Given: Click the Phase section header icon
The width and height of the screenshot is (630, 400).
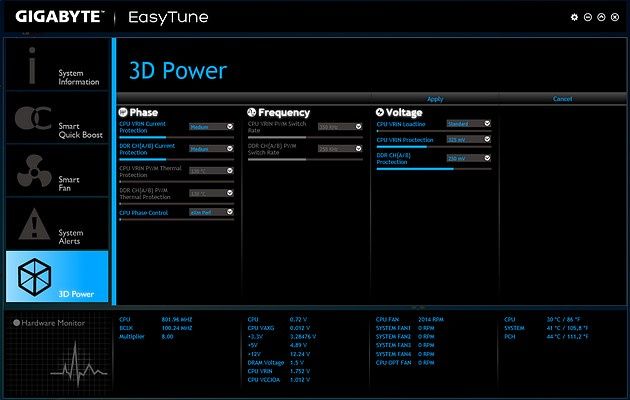Looking at the screenshot, I should click(x=123, y=112).
